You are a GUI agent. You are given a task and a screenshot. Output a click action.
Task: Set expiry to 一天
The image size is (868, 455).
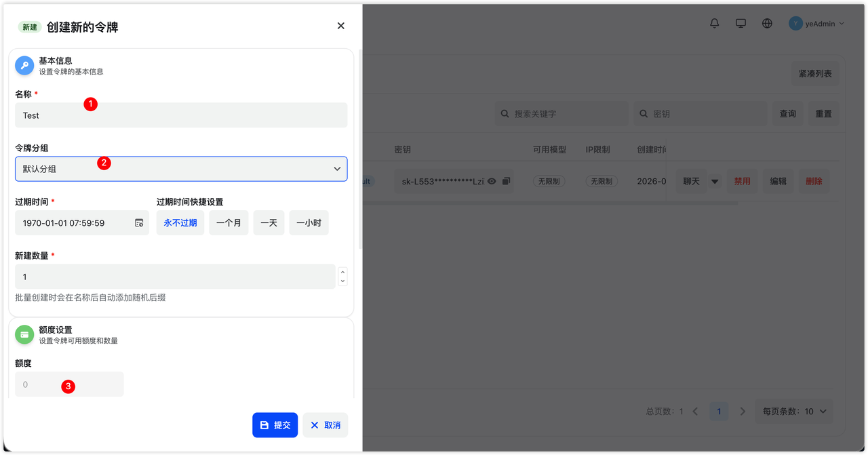coord(269,222)
